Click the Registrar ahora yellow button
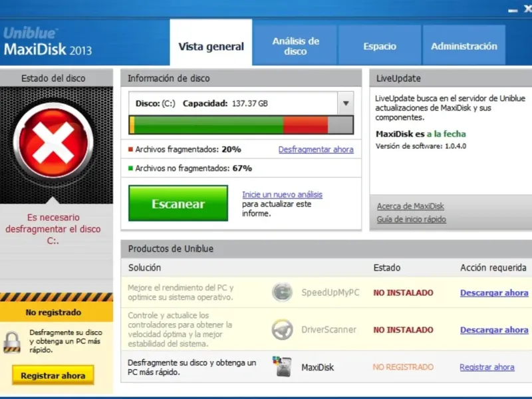The width and height of the screenshot is (532, 399). pyautogui.click(x=53, y=375)
